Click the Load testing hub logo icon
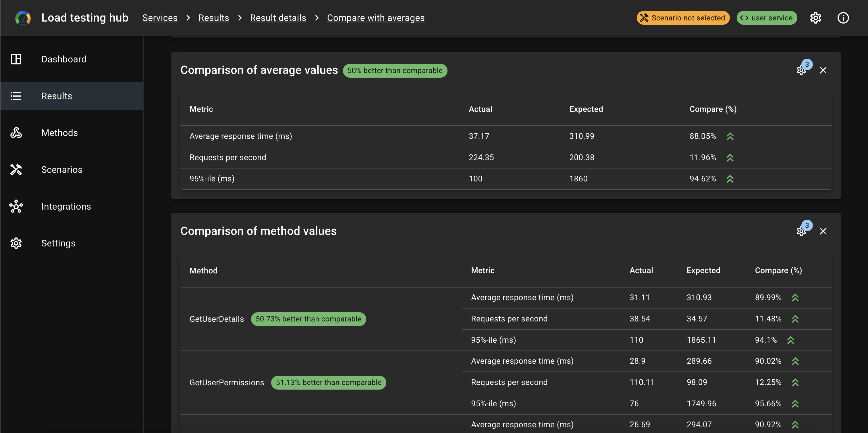 (23, 18)
